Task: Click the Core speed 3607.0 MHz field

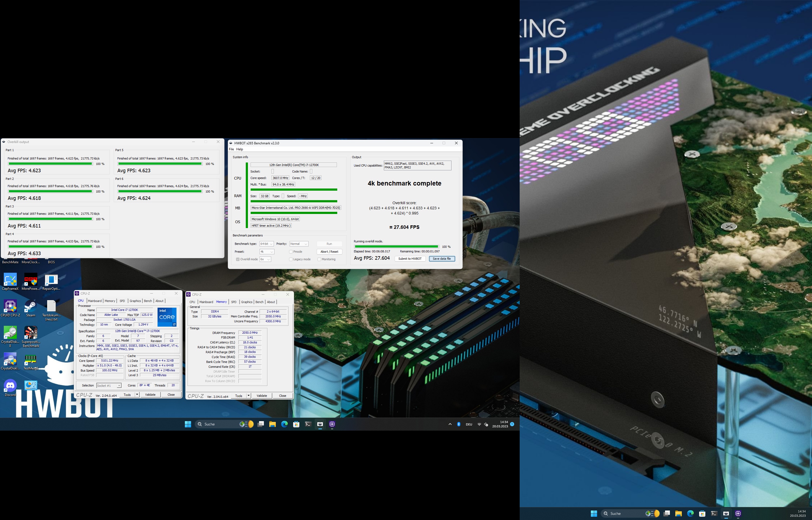Action: point(280,178)
